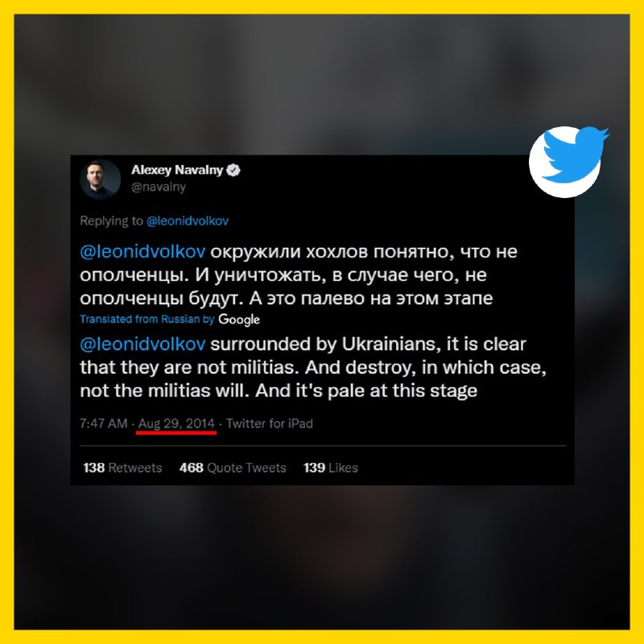Viewport: 644px width, 644px height.
Task: View the 468 Quote Tweets
Action: tap(233, 468)
